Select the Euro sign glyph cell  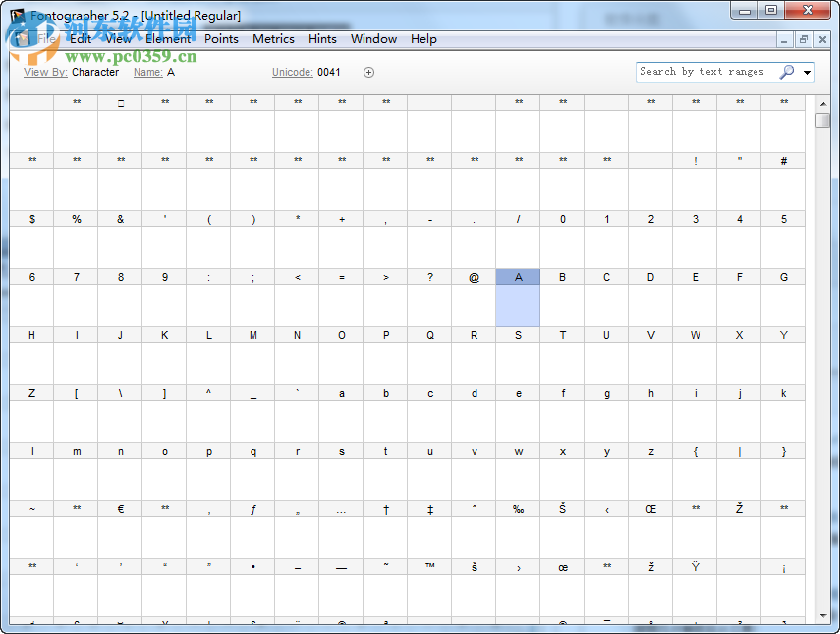120,530
